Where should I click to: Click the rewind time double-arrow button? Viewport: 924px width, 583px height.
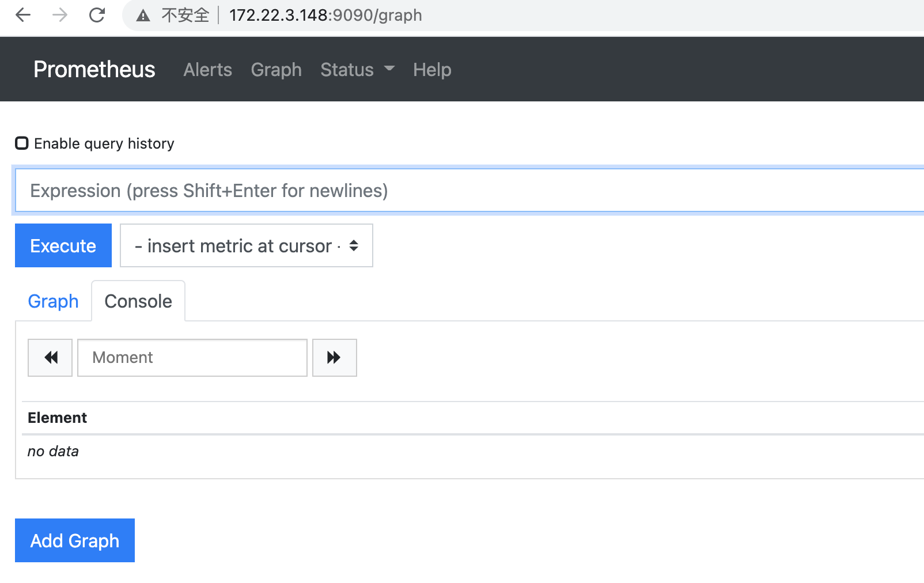(x=50, y=358)
